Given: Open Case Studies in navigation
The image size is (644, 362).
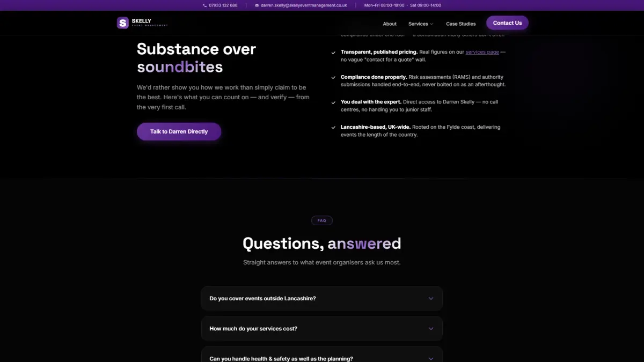Looking at the screenshot, I should 461,24.
